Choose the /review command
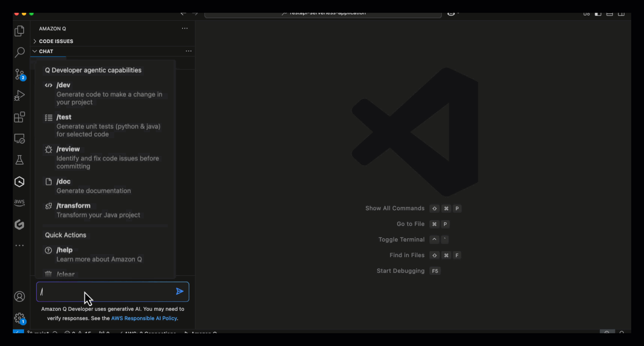Image resolution: width=644 pixels, height=346 pixels. (105, 157)
